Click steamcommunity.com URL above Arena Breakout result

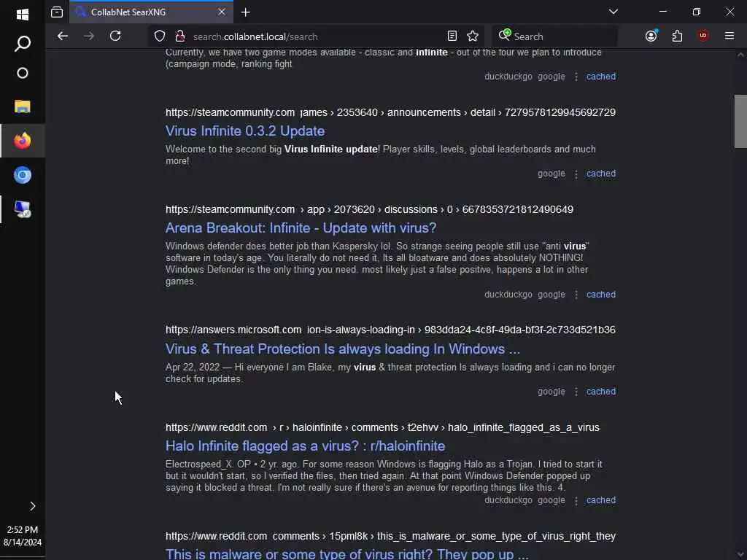tap(369, 209)
